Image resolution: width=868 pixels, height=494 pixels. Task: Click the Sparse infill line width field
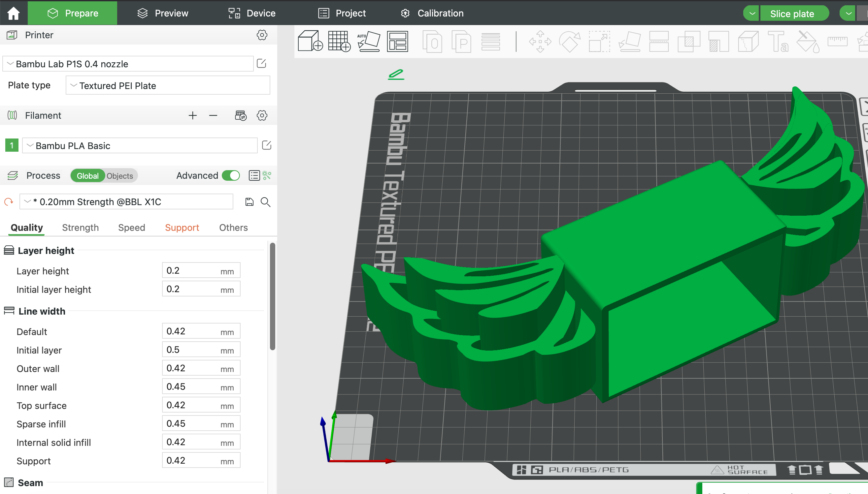tap(201, 423)
